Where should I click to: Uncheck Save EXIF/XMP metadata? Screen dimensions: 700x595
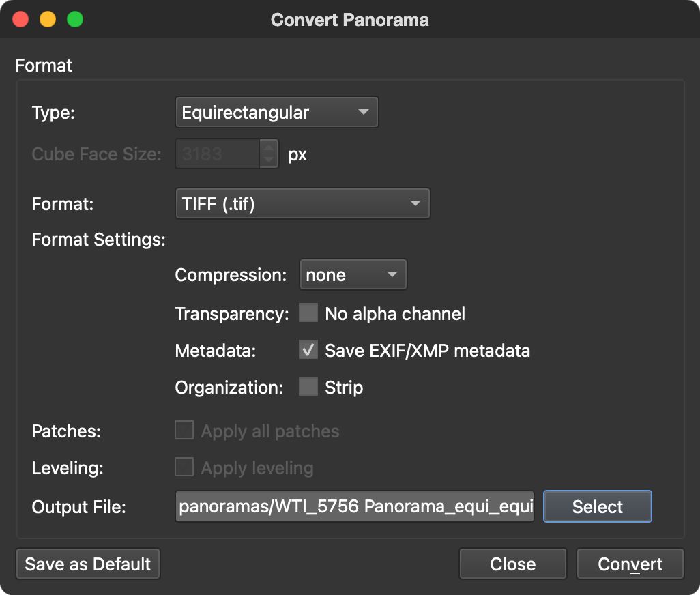(308, 350)
